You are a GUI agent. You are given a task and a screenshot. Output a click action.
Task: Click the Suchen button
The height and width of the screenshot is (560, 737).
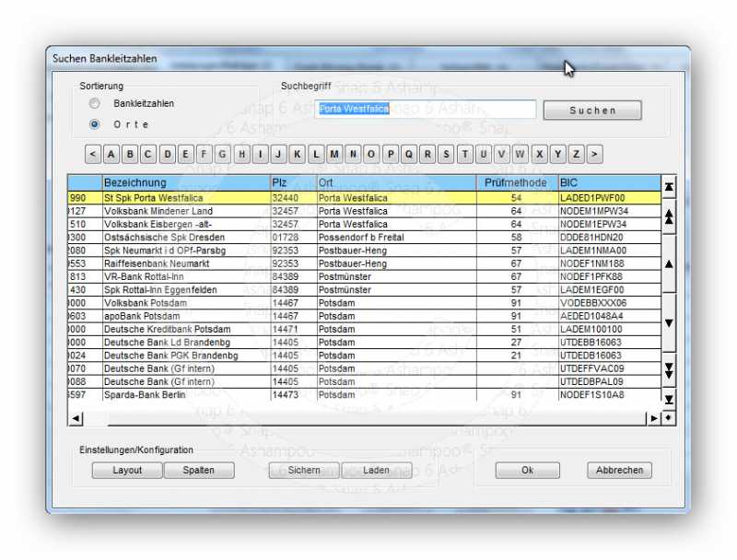(x=592, y=111)
